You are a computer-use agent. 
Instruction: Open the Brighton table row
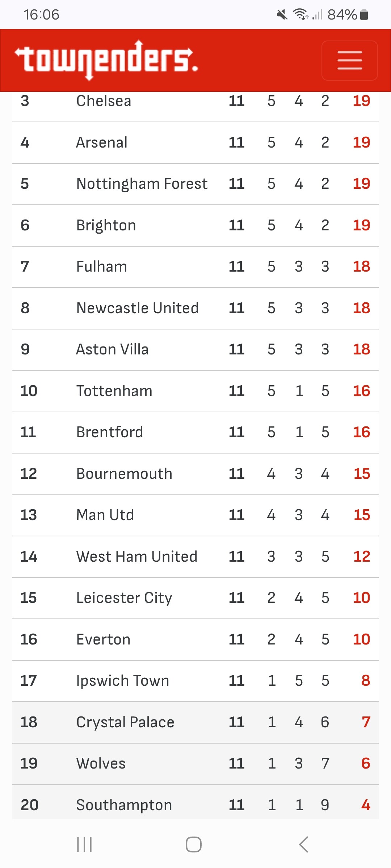point(195,225)
